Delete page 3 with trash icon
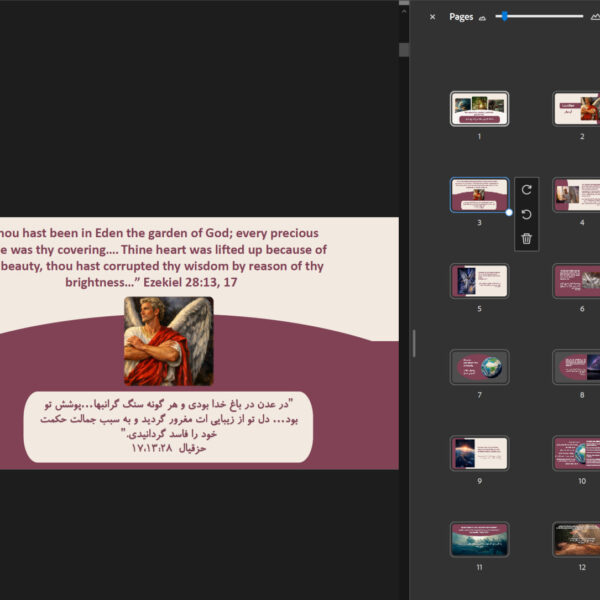 coord(527,239)
